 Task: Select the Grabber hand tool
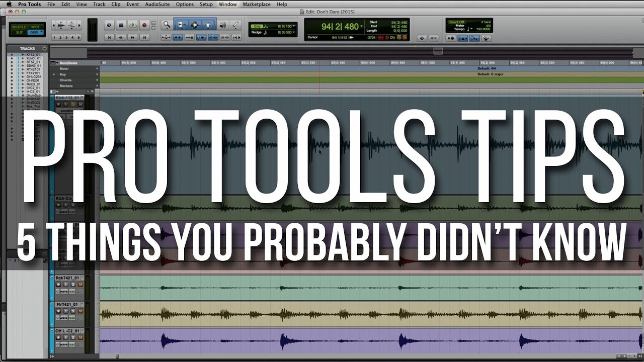208,25
